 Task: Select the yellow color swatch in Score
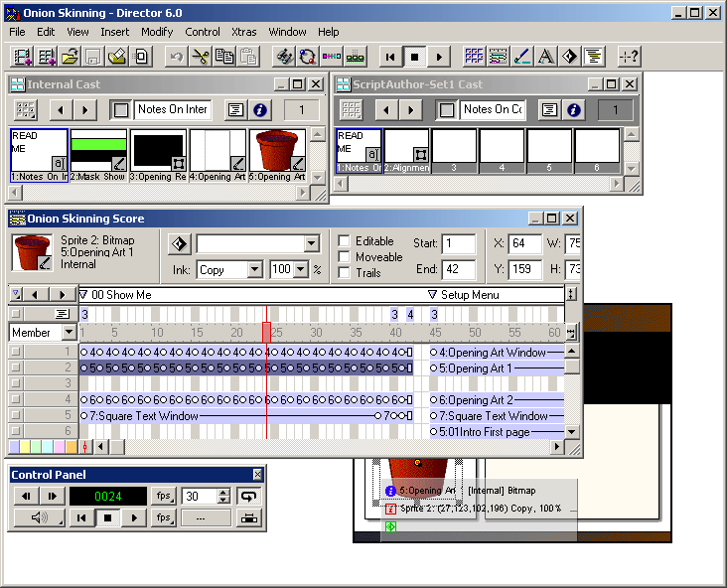pyautogui.click(x=25, y=447)
